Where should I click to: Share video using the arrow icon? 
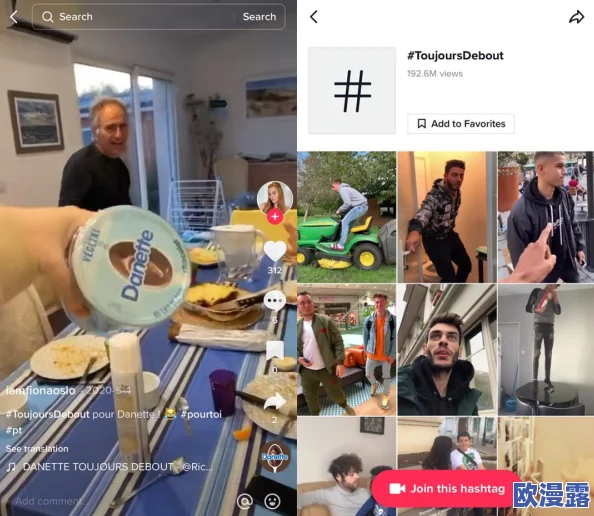(x=275, y=402)
